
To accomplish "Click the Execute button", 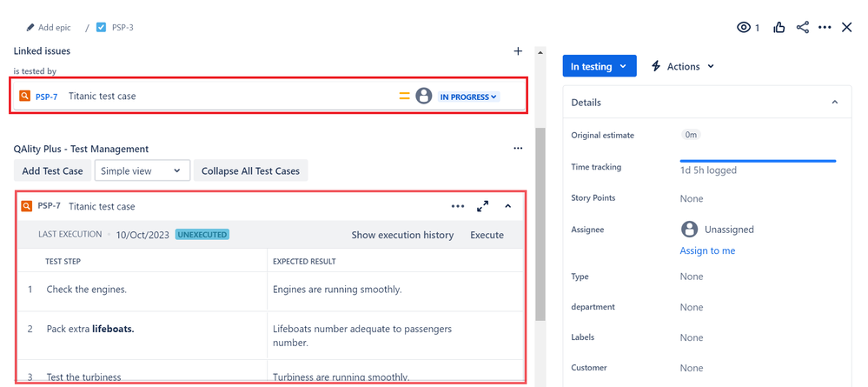I will click(x=487, y=235).
